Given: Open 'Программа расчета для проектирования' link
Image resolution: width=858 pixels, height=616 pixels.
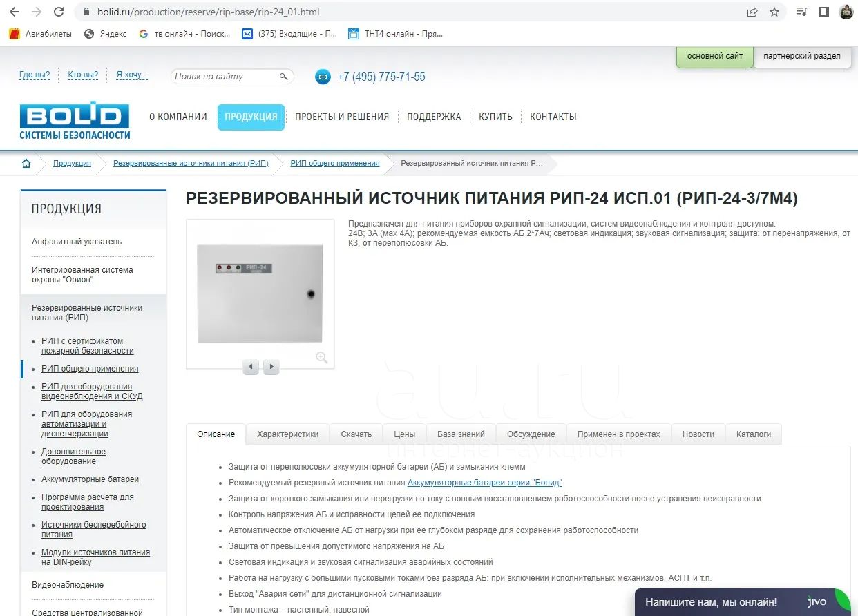Looking at the screenshot, I should point(88,502).
